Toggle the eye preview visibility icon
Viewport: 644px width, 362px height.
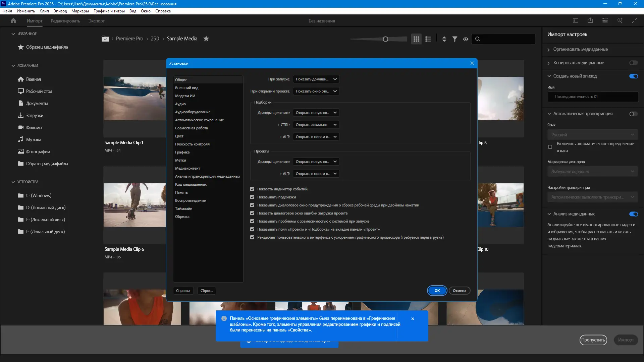tap(466, 39)
